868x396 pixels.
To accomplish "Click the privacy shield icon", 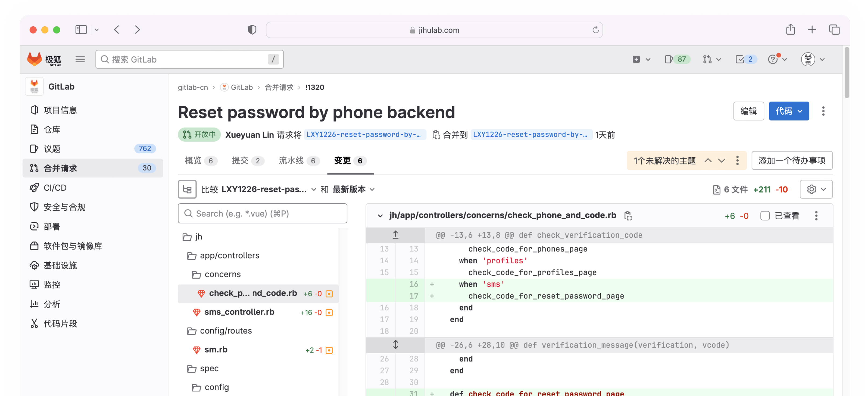I will [x=252, y=30].
